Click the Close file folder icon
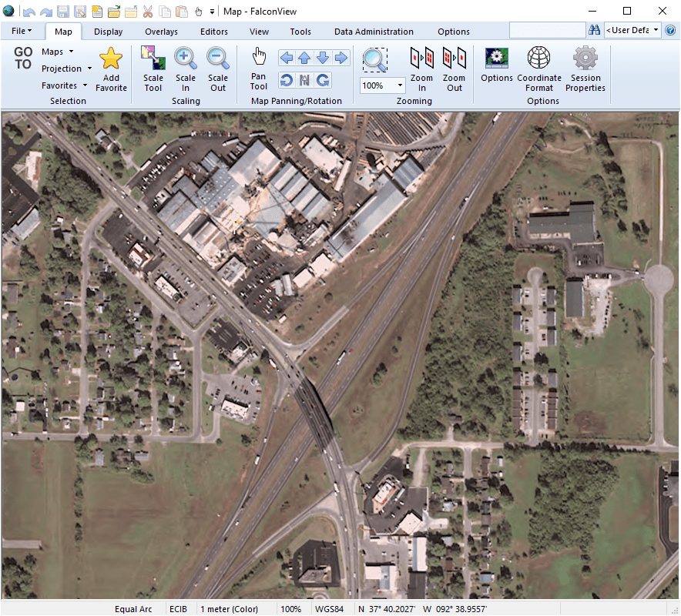681x616 pixels. [131, 12]
